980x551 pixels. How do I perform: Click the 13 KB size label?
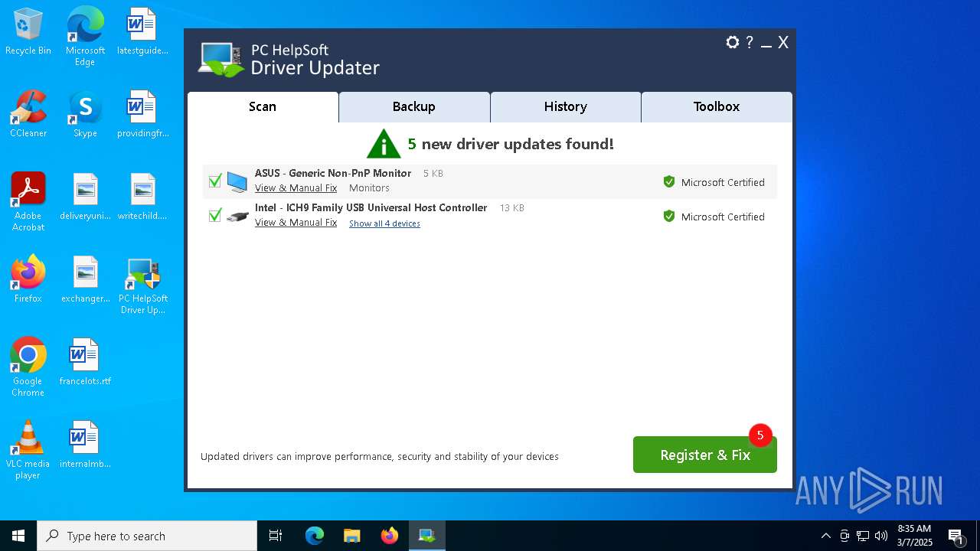[x=512, y=208]
